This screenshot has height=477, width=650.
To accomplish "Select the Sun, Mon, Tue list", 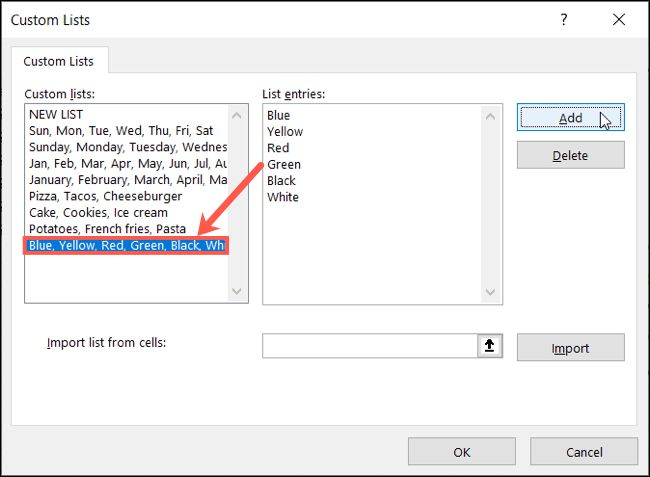I will 120,131.
